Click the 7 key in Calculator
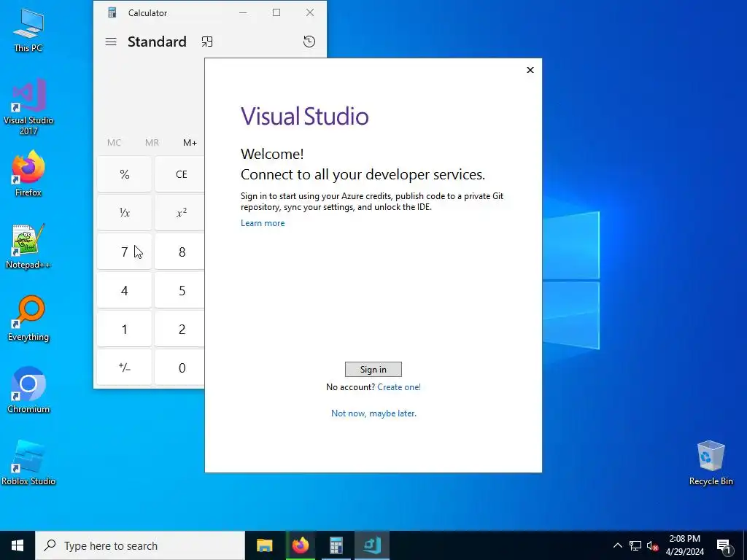The width and height of the screenshot is (747, 560). (x=124, y=252)
